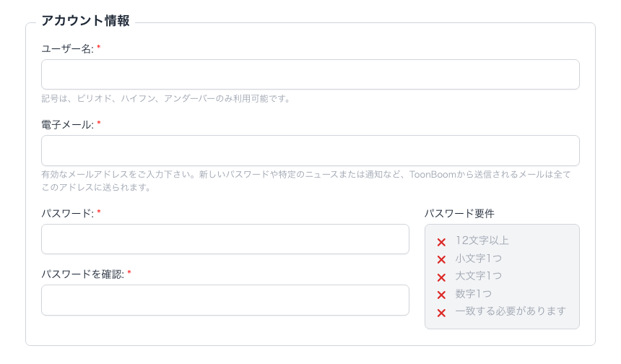
Task: Select the パスワードを確認 field
Action: (x=225, y=300)
